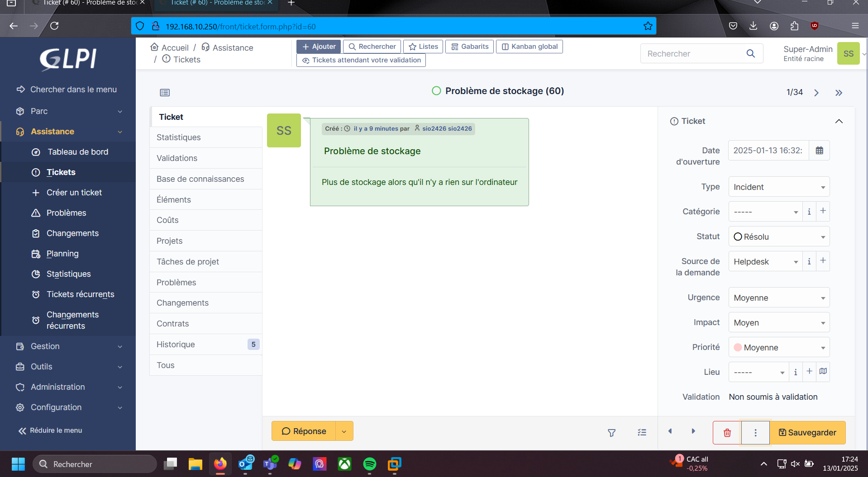868x477 pixels.
Task: Click the red trash delete icon
Action: click(x=727, y=433)
